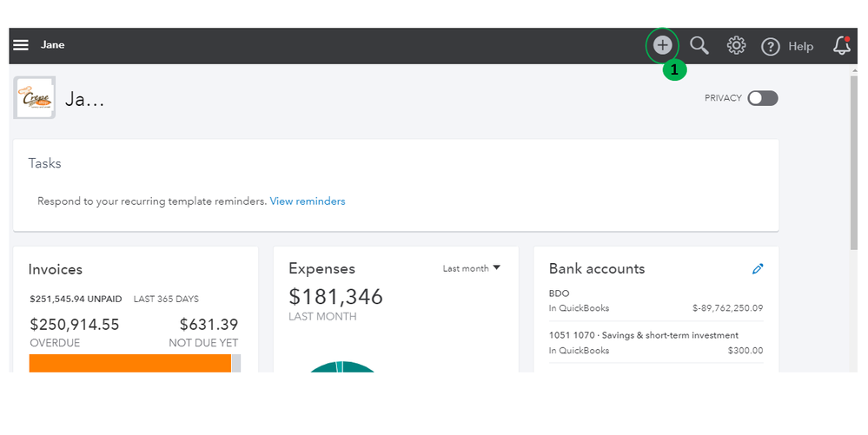Viewport: 868px width, 435px height.
Task: Open the Help text label
Action: click(x=800, y=47)
